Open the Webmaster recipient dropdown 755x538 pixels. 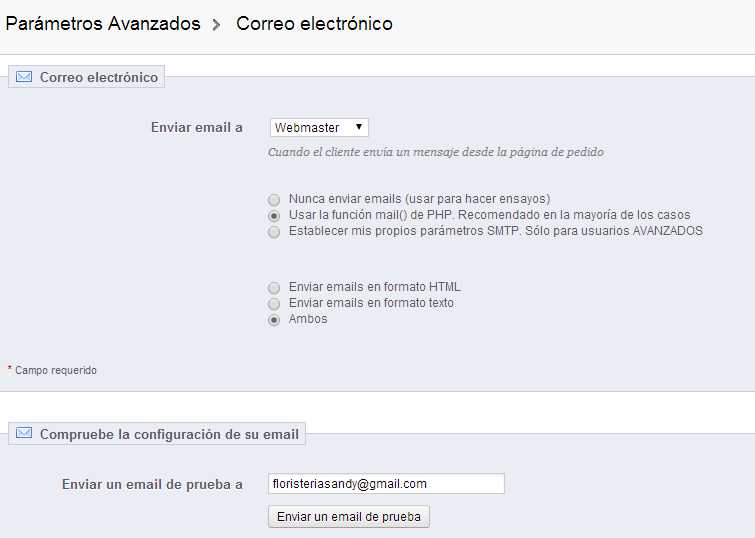pyautogui.click(x=320, y=127)
